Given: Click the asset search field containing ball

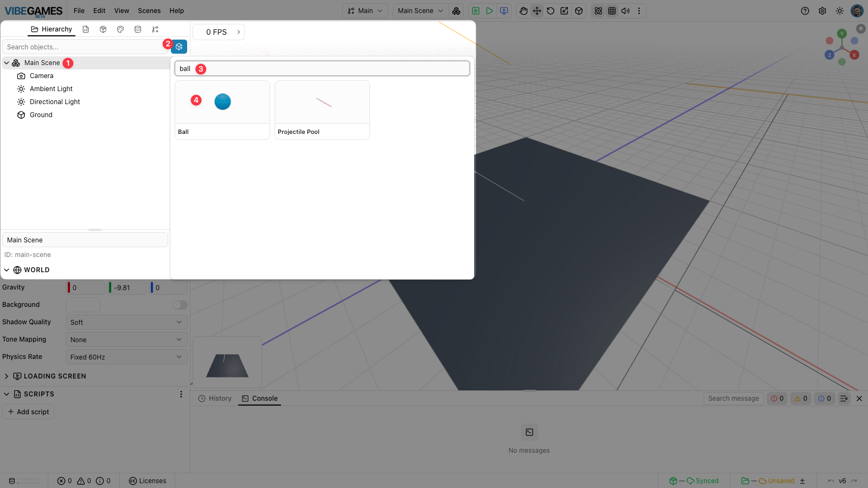Looking at the screenshot, I should (x=322, y=69).
